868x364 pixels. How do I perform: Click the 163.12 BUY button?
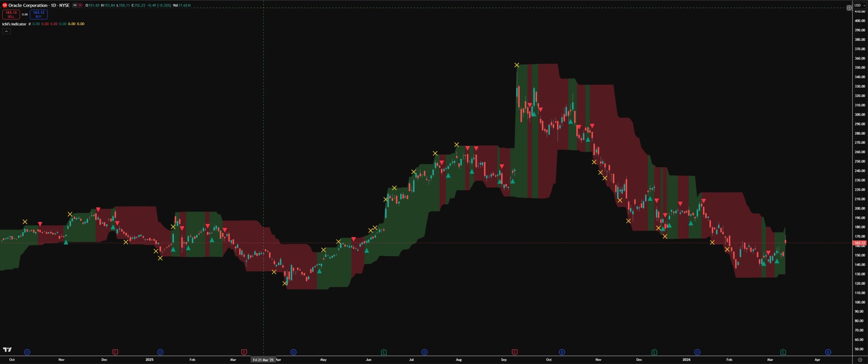click(38, 14)
